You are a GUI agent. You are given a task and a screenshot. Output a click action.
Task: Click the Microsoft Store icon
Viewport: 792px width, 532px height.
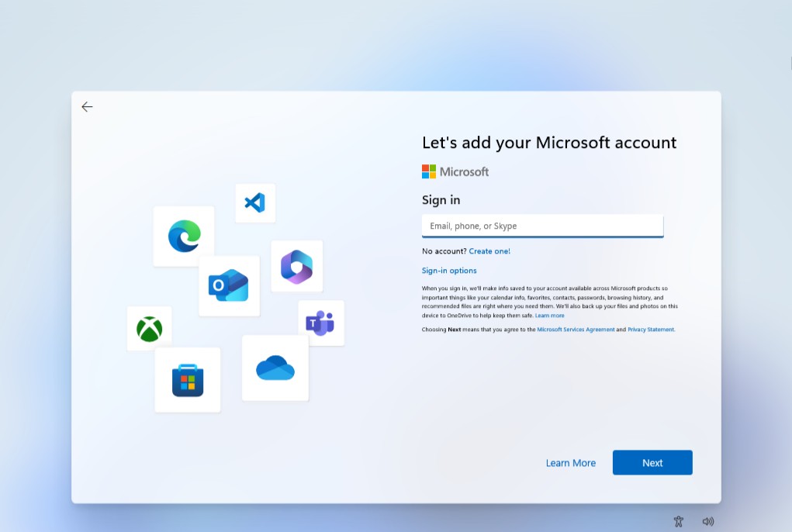(188, 380)
